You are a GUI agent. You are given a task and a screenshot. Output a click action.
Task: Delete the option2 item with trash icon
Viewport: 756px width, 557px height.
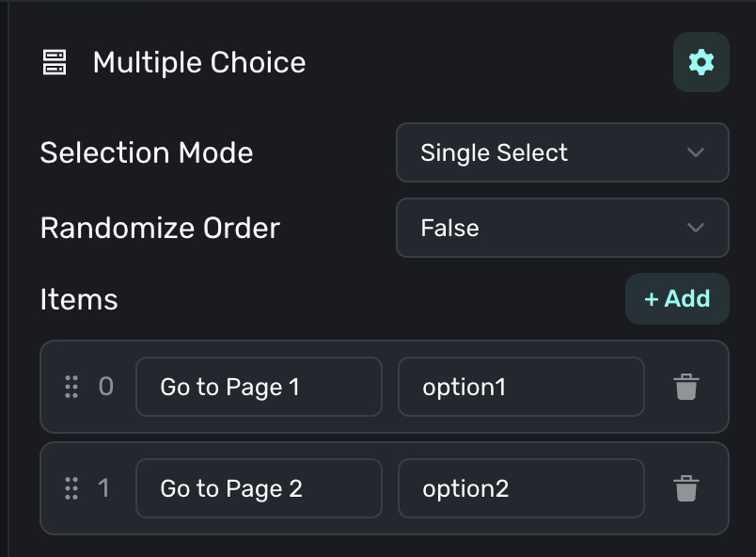click(x=686, y=488)
